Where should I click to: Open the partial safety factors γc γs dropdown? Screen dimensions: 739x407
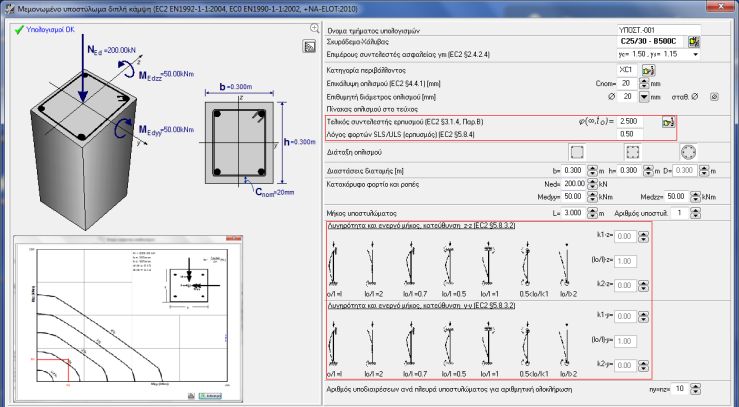point(695,55)
